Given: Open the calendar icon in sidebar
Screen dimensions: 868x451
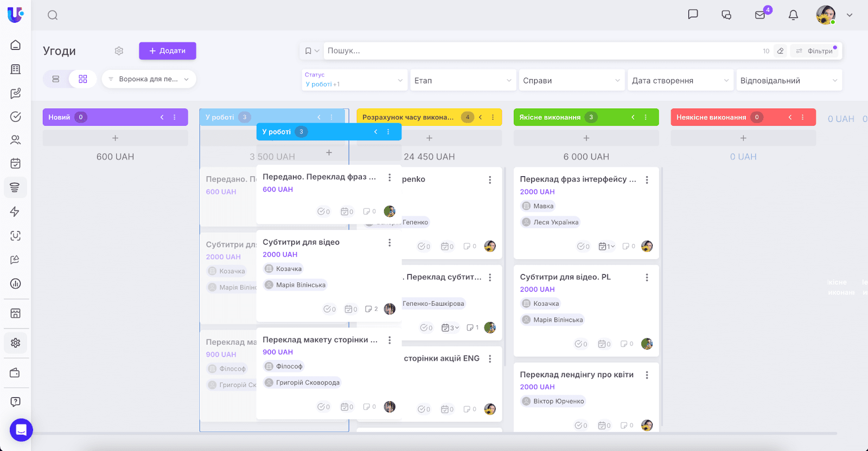Looking at the screenshot, I should coord(15,163).
